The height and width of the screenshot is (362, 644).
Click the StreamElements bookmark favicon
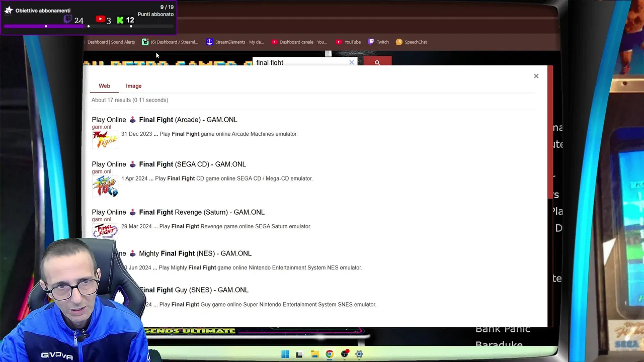(210, 42)
